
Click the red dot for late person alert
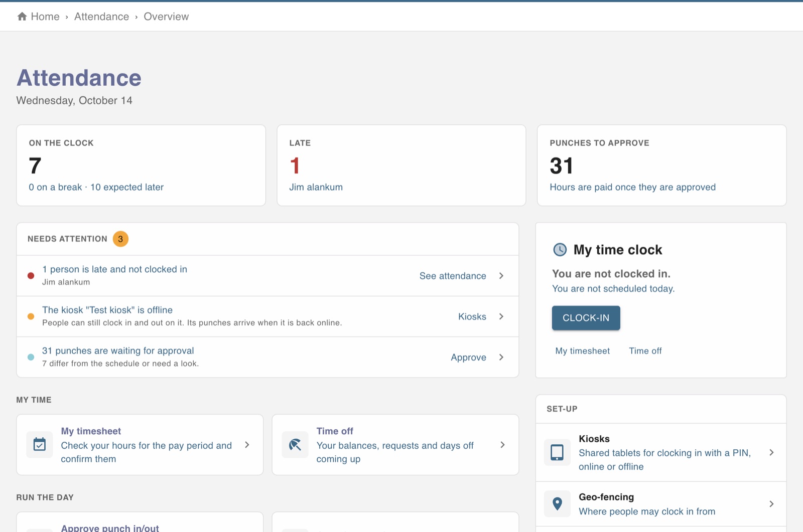(31, 276)
